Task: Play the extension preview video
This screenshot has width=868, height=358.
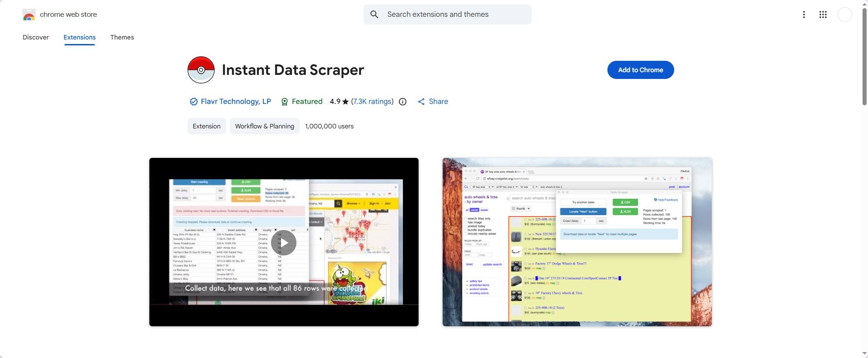Action: pyautogui.click(x=284, y=243)
